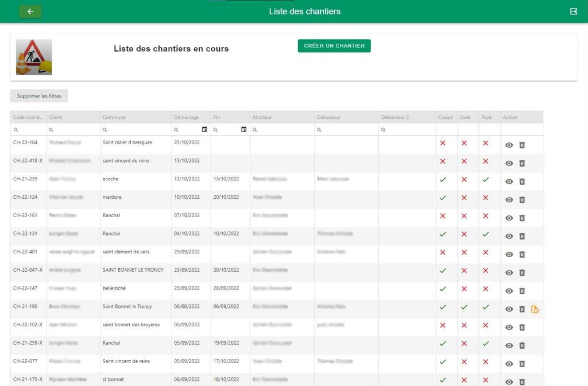The image size is (588, 386).
Task: View chantier CH-22-164 with eye icon
Action: pyautogui.click(x=509, y=145)
